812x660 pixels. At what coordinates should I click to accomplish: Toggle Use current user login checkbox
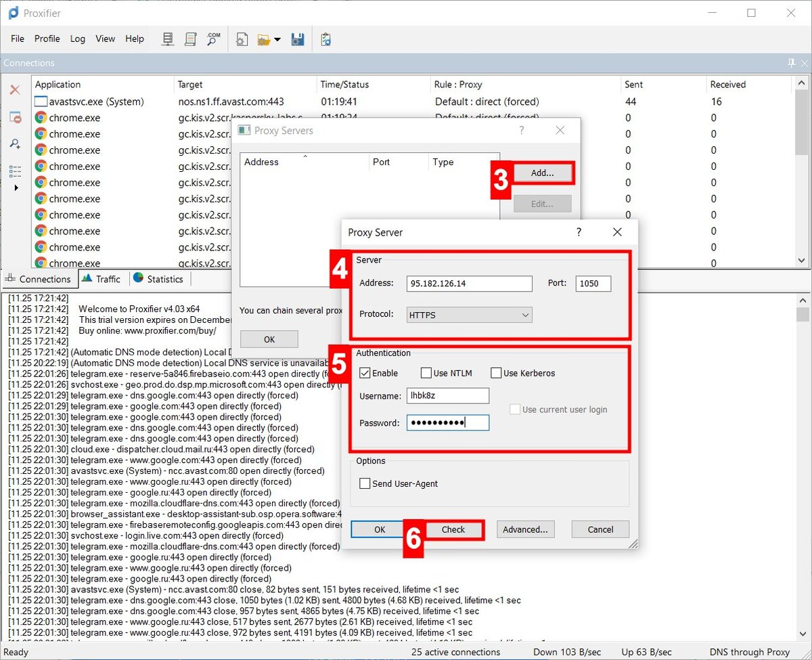pos(515,410)
